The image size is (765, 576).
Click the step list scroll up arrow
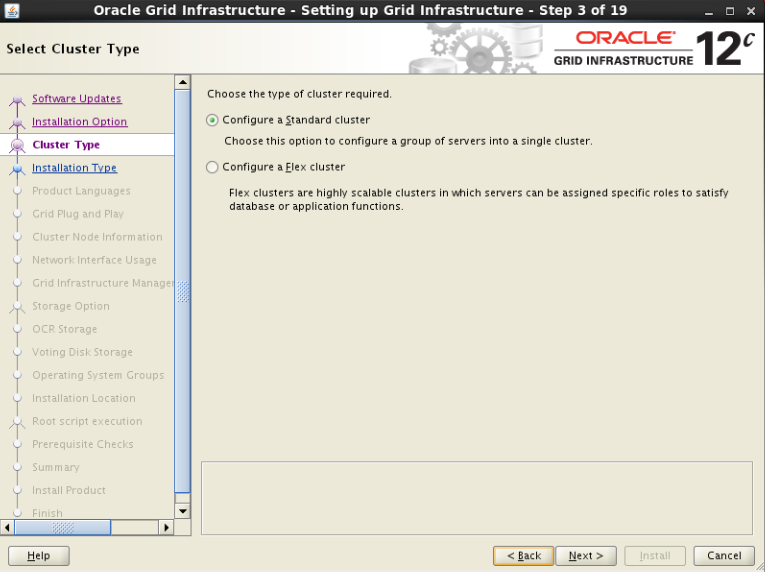pyautogui.click(x=182, y=82)
